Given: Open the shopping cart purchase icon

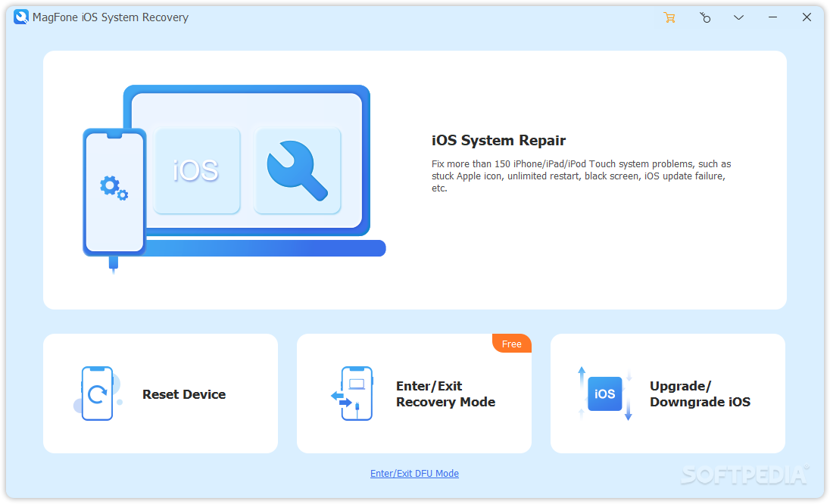Looking at the screenshot, I should [x=669, y=17].
